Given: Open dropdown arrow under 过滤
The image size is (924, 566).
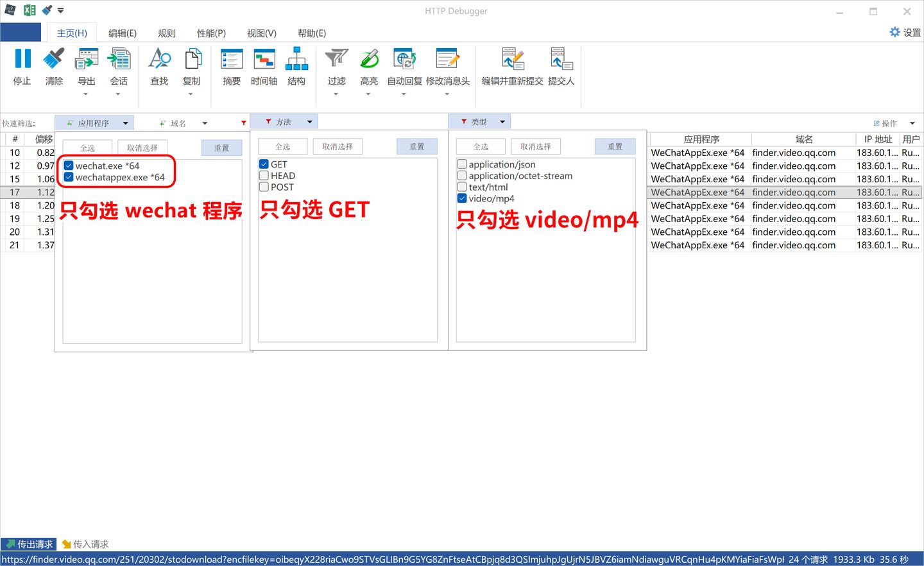Looking at the screenshot, I should 336,94.
